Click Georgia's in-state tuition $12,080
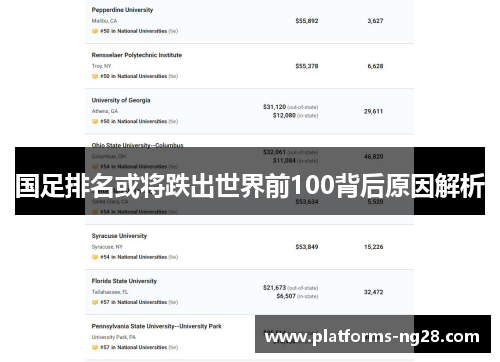Image resolution: width=500 pixels, height=362 pixels. point(284,115)
